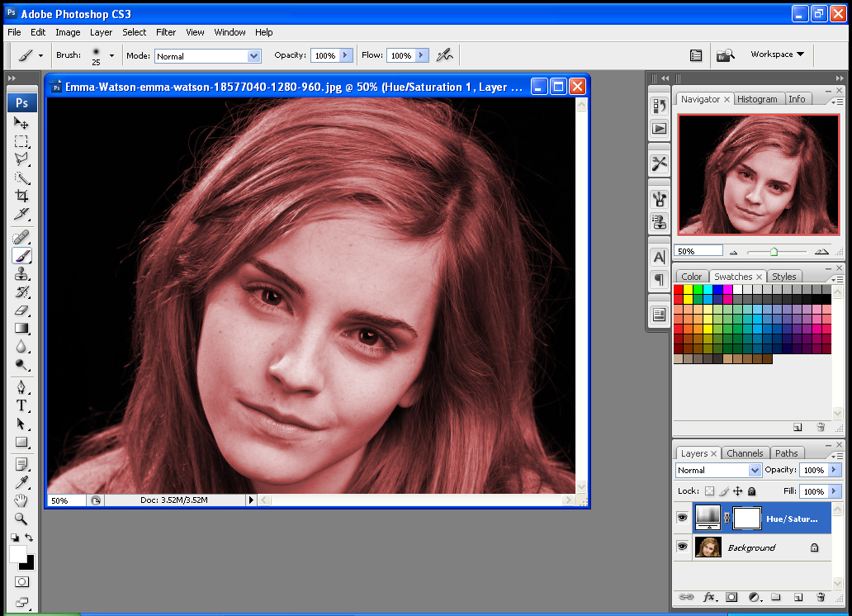Viewport: 852px width, 616px height.
Task: Select the Path Selection tool
Action: (21, 424)
